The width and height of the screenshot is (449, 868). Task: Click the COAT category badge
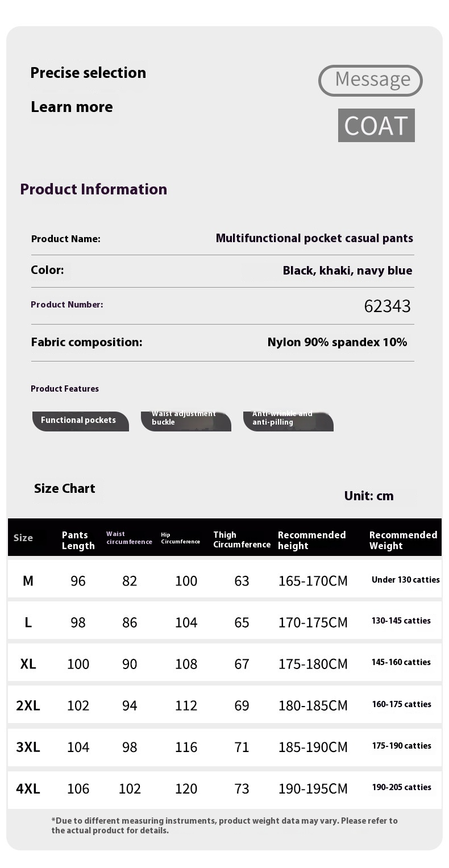[376, 126]
